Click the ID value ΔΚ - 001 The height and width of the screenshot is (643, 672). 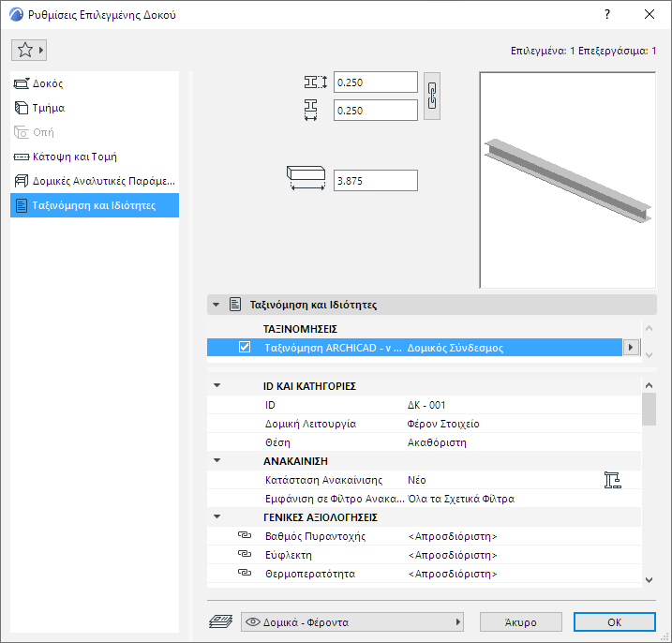[426, 405]
